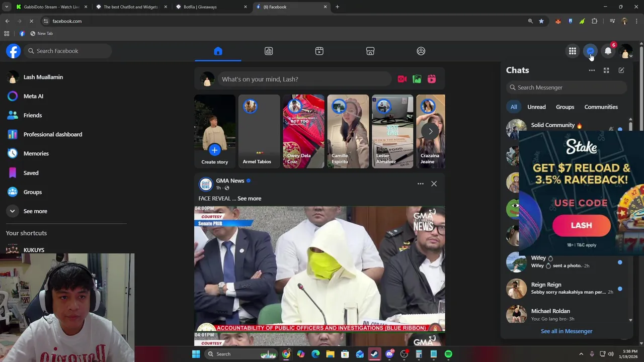Open Discord from the taskbar
This screenshot has height=362, width=644.
(x=389, y=354)
